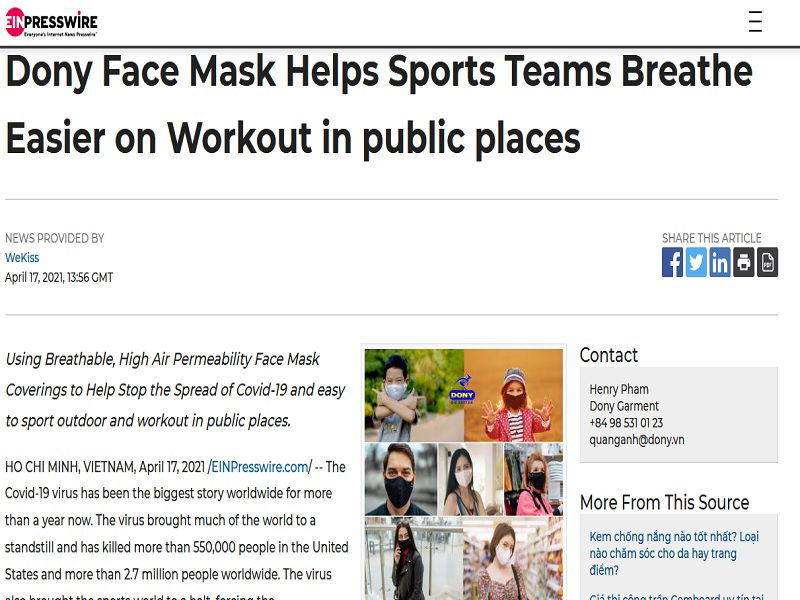The image size is (800, 600).
Task: Follow the EINPresswire.com link in article
Action: [x=260, y=467]
